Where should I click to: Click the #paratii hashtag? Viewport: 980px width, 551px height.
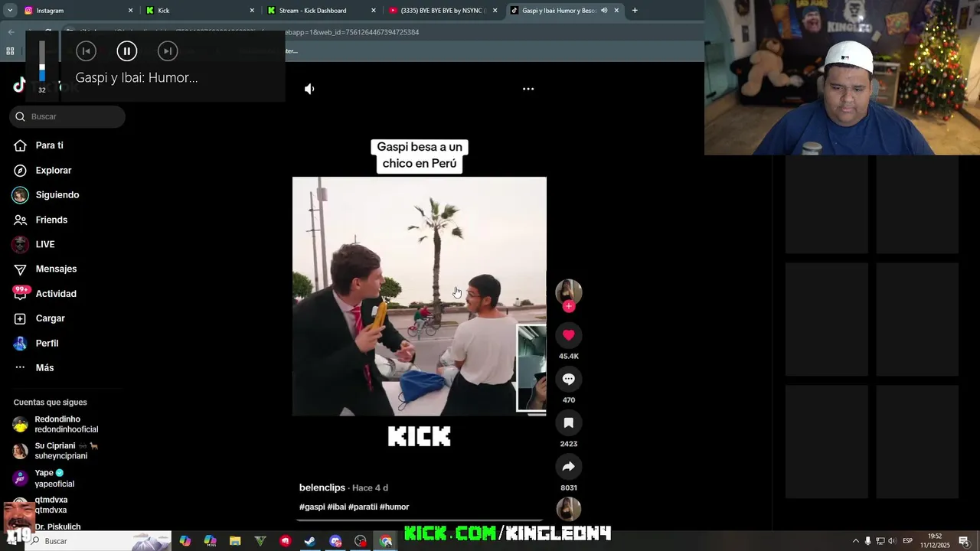(363, 507)
